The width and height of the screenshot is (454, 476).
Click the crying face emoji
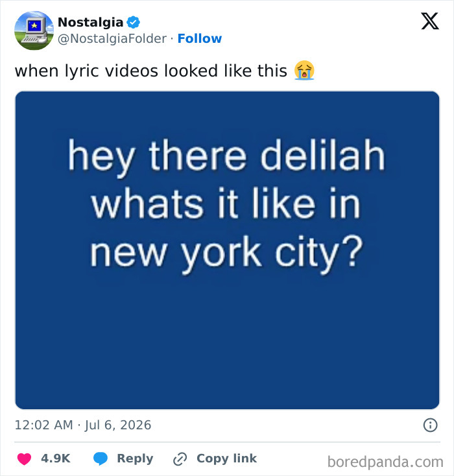(304, 71)
